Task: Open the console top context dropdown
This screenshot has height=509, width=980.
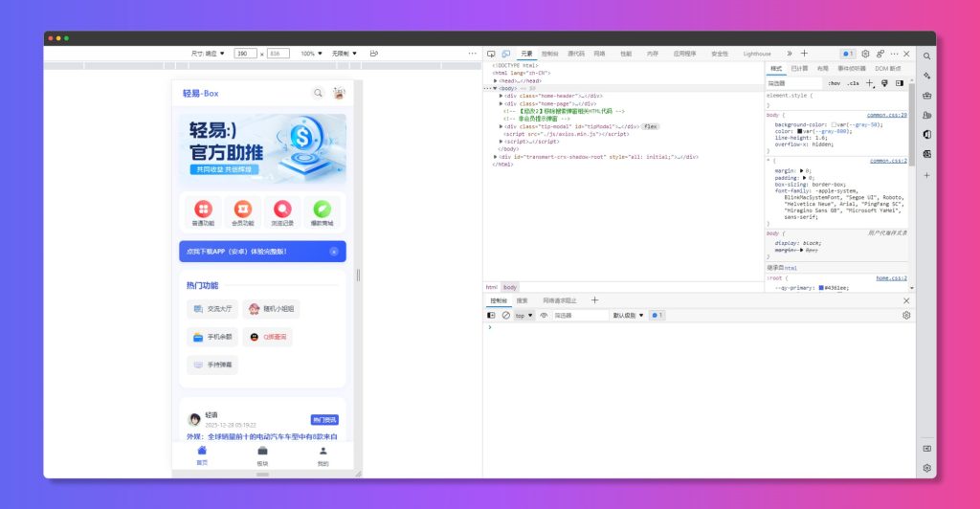Action: click(x=524, y=315)
